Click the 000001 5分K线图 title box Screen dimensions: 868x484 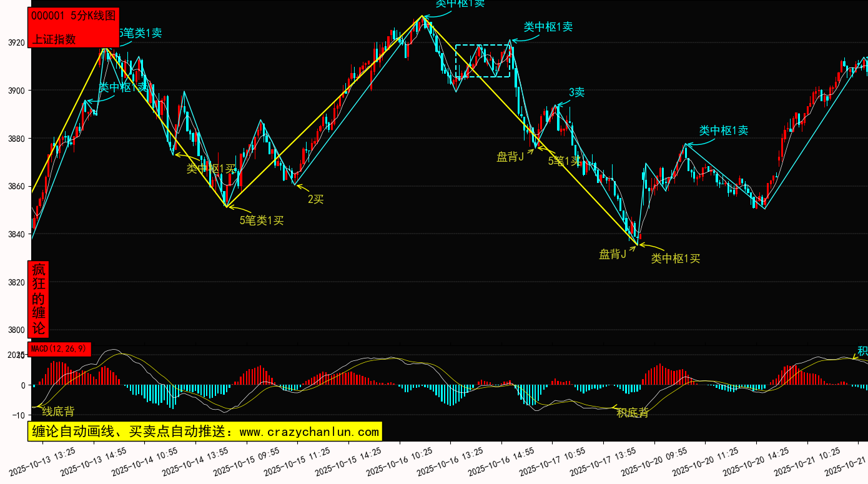tap(72, 16)
